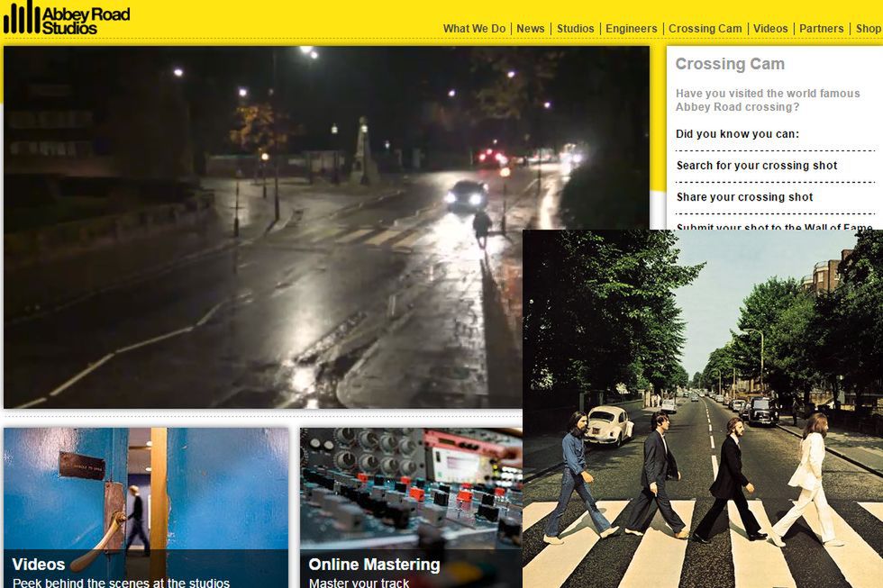Click the Crossing Cam sidebar heading
Image resolution: width=883 pixels, height=588 pixels.
point(730,64)
